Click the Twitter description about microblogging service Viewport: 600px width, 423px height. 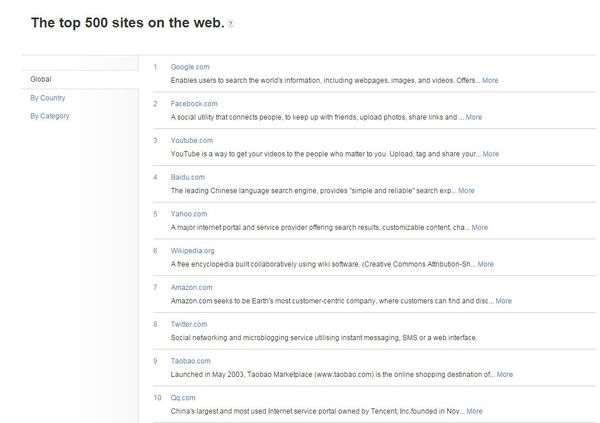tap(323, 338)
